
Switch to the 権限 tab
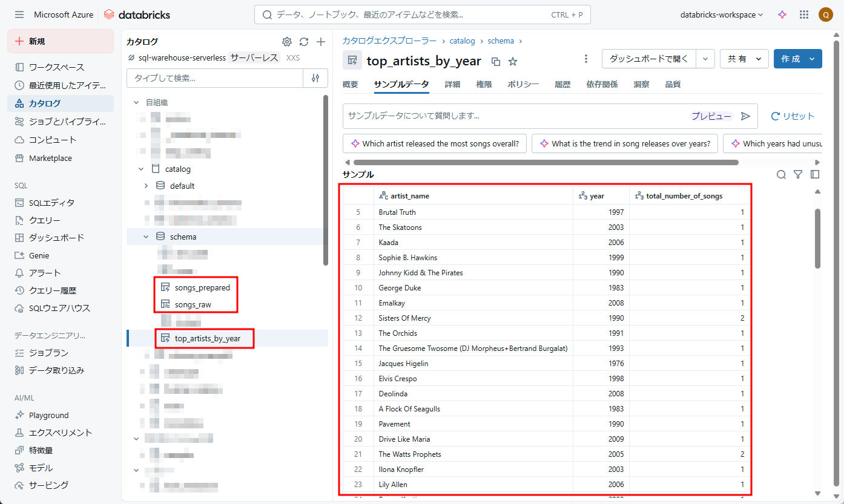click(484, 85)
